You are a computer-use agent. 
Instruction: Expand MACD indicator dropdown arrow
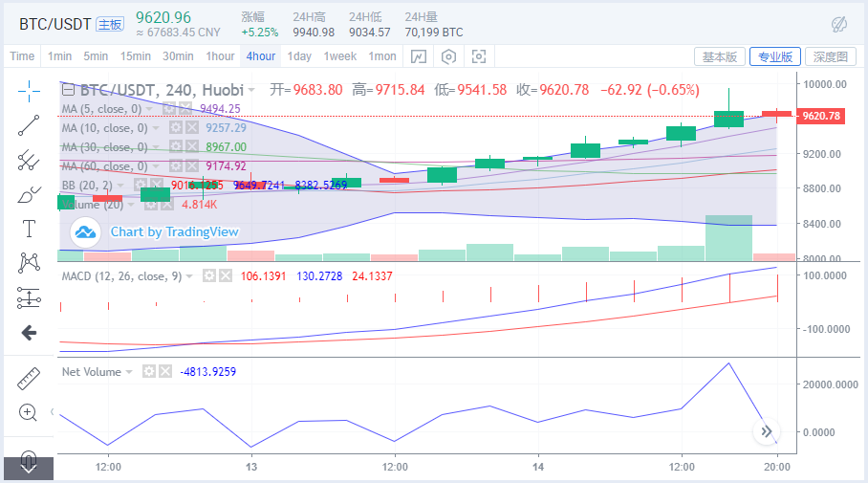[189, 276]
